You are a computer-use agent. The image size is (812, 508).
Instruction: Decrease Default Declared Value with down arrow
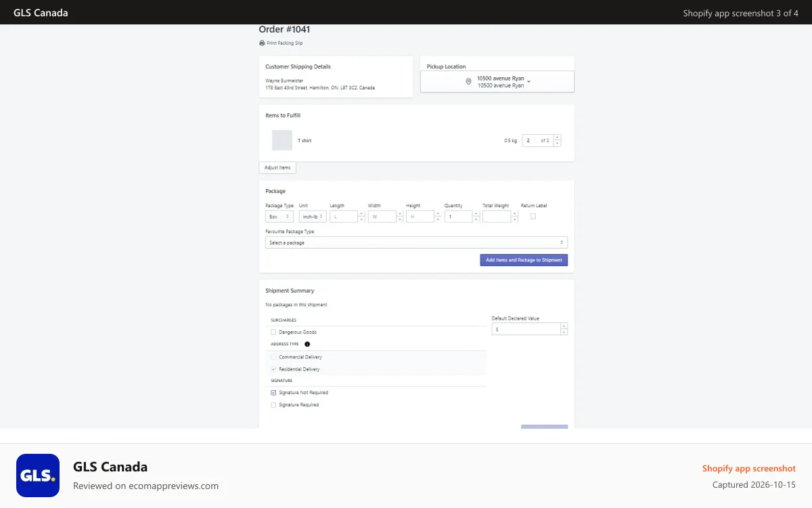click(x=564, y=332)
